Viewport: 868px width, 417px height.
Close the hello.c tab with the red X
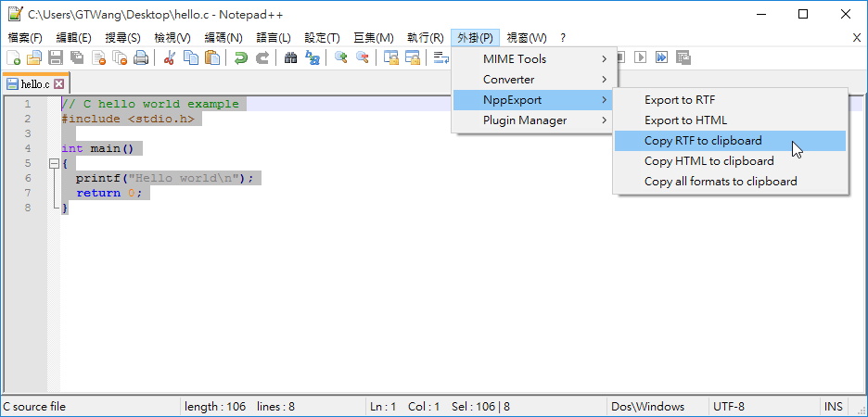tap(58, 84)
